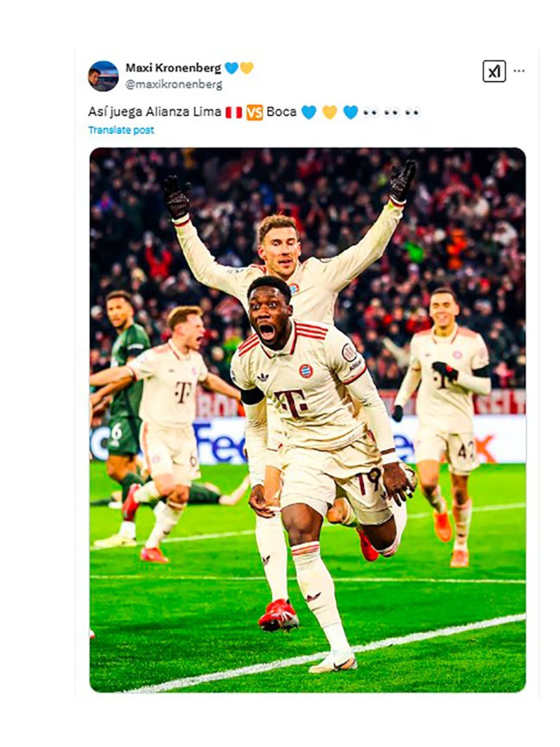This screenshot has height=747, width=560.
Task: Click the word Boca in the post
Action: (x=281, y=112)
